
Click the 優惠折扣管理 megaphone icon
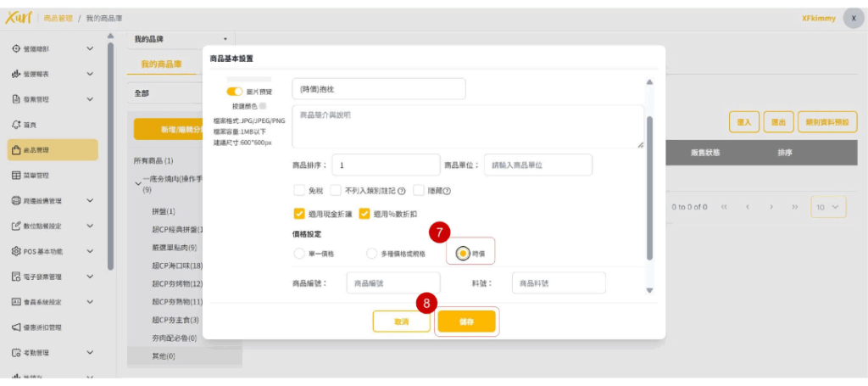16,327
